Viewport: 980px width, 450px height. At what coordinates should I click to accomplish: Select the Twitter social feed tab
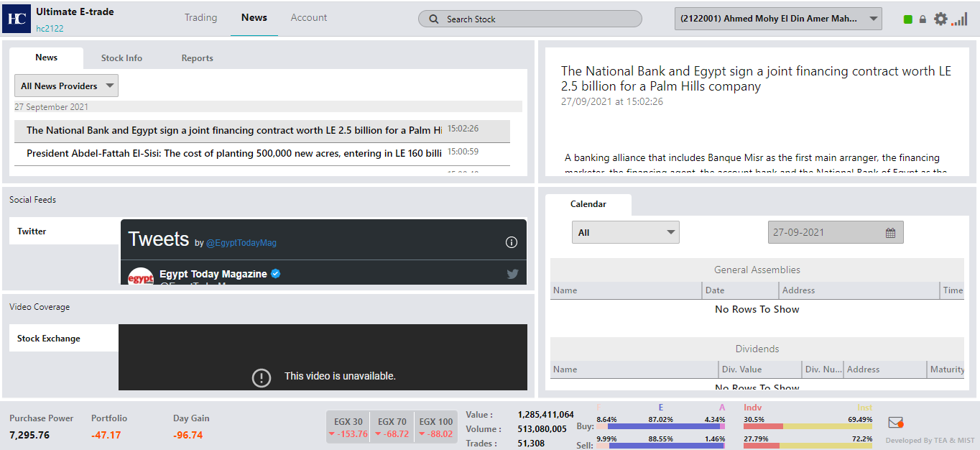click(64, 231)
